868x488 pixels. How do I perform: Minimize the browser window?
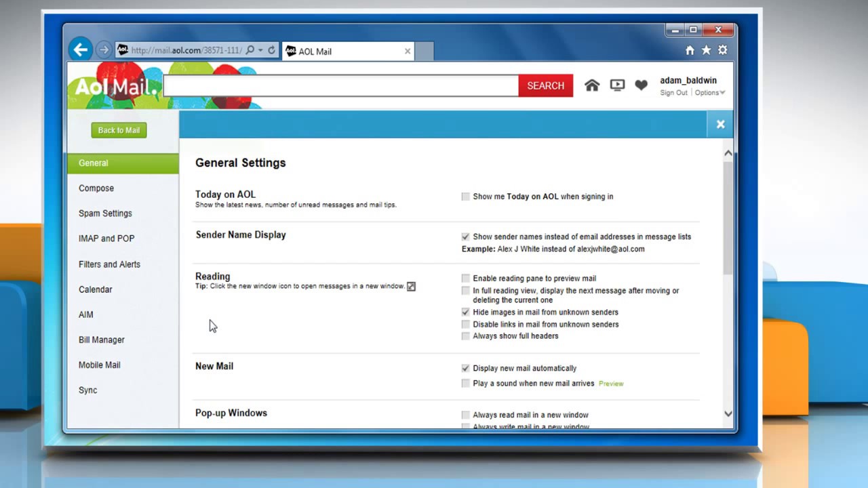(x=675, y=30)
